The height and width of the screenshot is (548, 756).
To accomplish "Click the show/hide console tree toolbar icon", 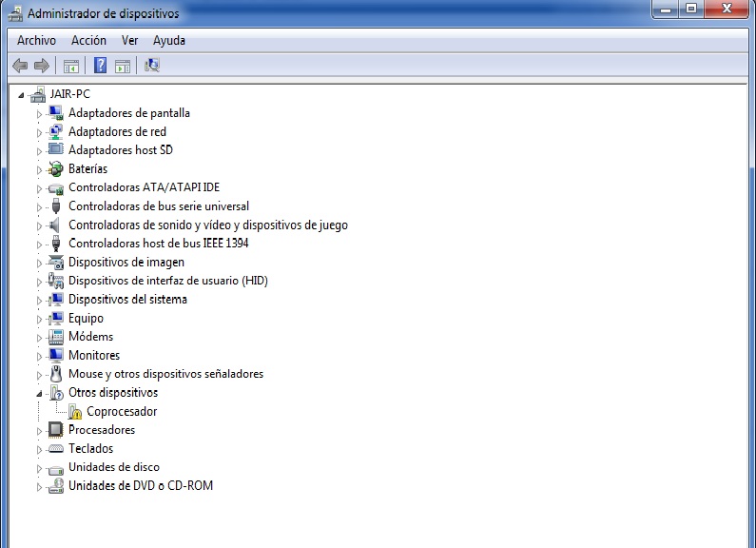I will [71, 66].
